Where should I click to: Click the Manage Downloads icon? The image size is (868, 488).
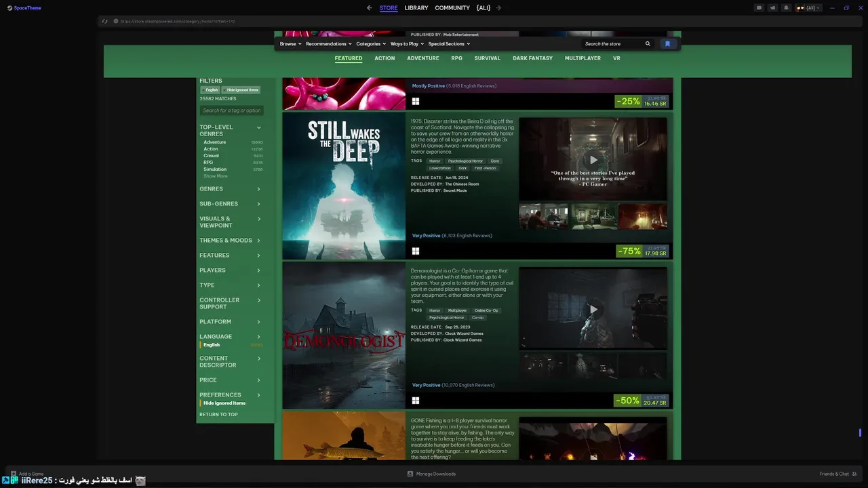coord(410,474)
